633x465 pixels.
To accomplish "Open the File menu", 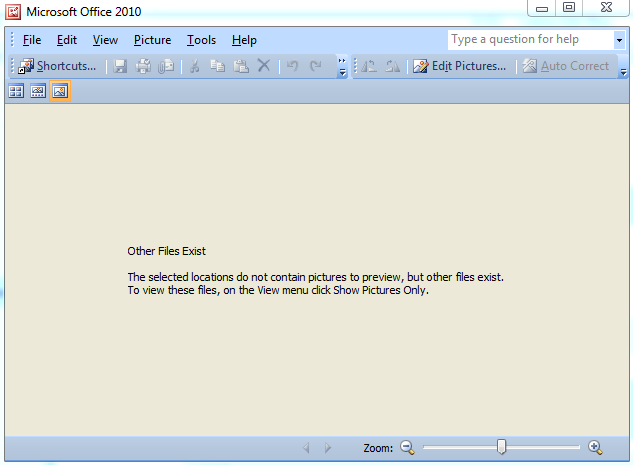I will pyautogui.click(x=32, y=40).
